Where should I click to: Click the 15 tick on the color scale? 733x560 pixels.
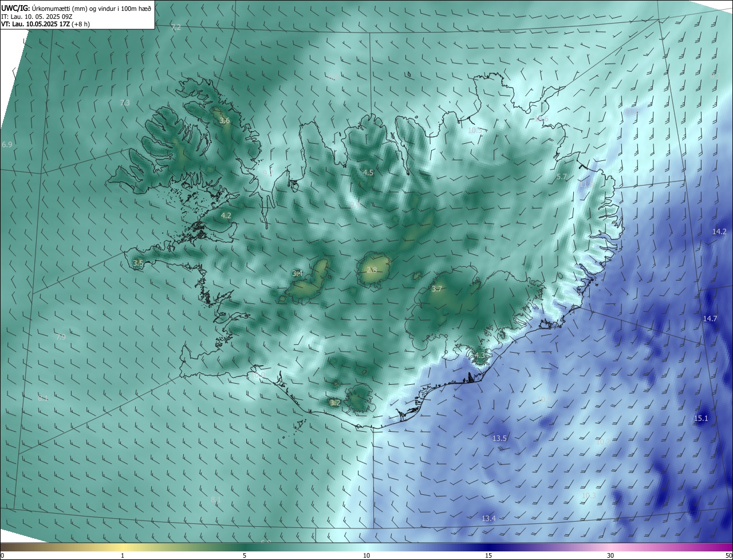(488, 555)
